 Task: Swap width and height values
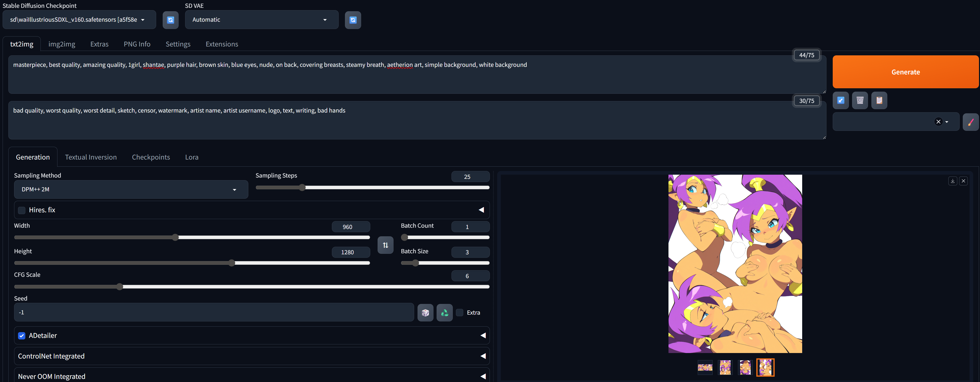(385, 245)
